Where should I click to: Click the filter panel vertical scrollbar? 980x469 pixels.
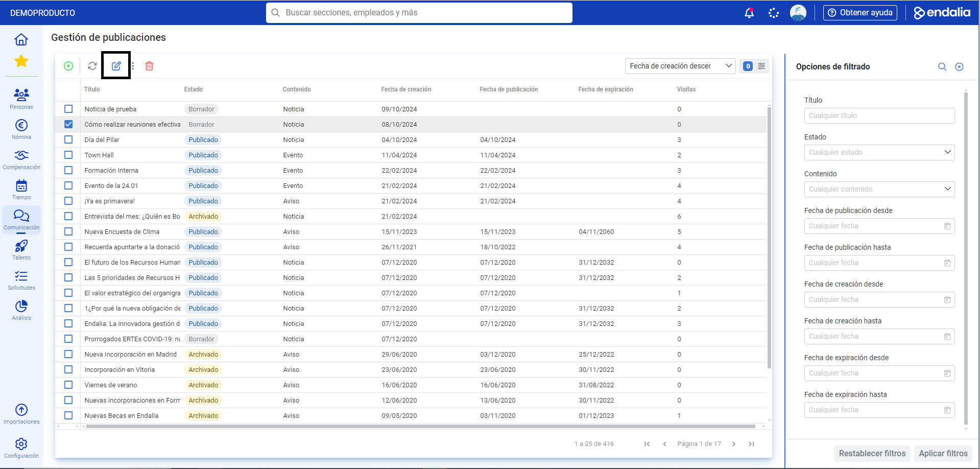[x=966, y=258]
